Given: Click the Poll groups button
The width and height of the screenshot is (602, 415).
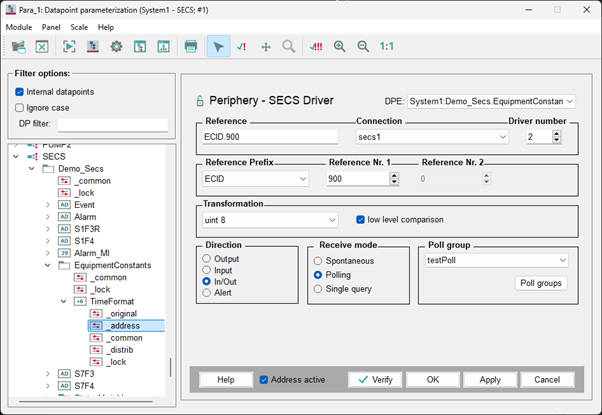Looking at the screenshot, I should (542, 283).
